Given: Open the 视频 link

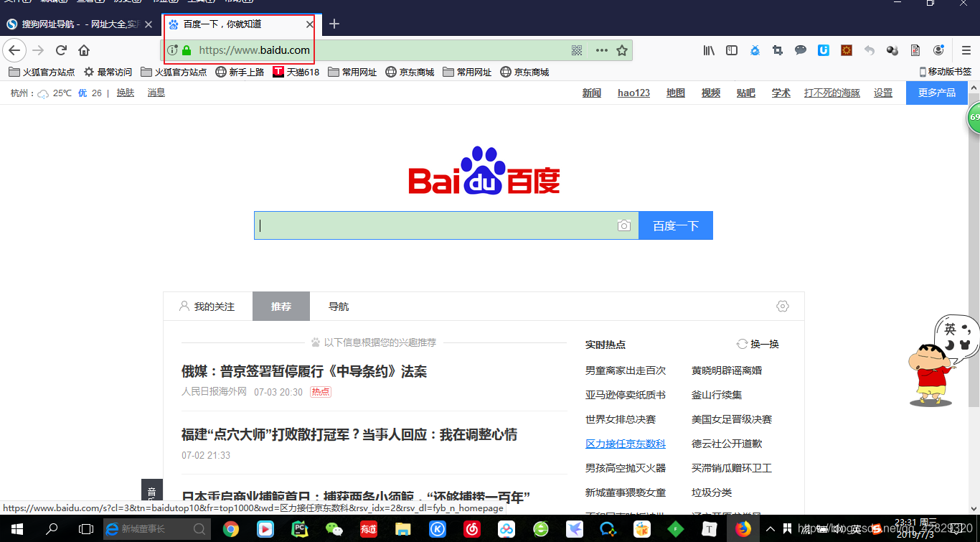Looking at the screenshot, I should (x=711, y=93).
